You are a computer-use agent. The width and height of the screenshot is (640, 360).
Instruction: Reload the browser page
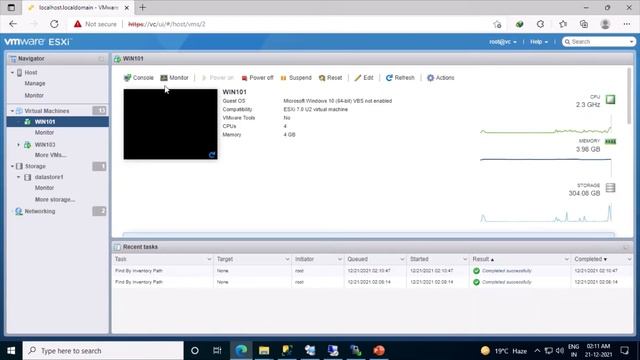coord(54,24)
